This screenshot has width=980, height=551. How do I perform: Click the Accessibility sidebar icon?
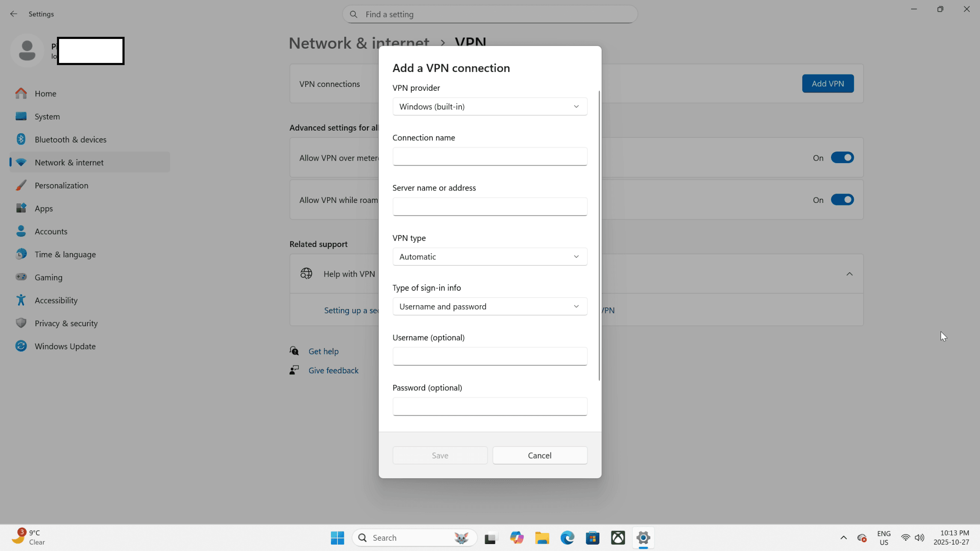pyautogui.click(x=21, y=300)
